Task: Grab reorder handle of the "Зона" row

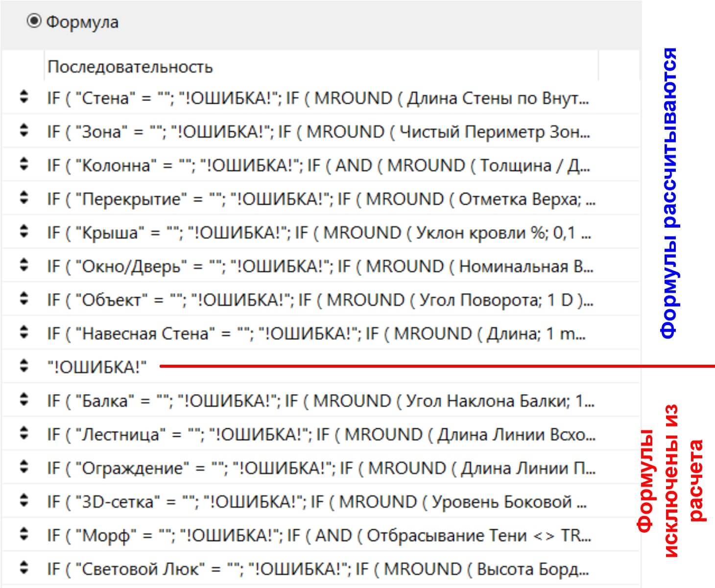Action: [24, 131]
